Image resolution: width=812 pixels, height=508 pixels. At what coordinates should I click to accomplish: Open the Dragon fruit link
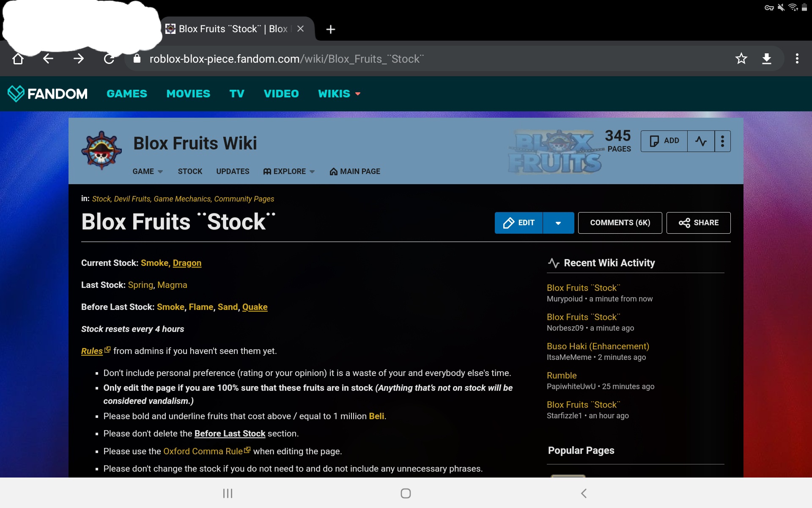pyautogui.click(x=187, y=263)
